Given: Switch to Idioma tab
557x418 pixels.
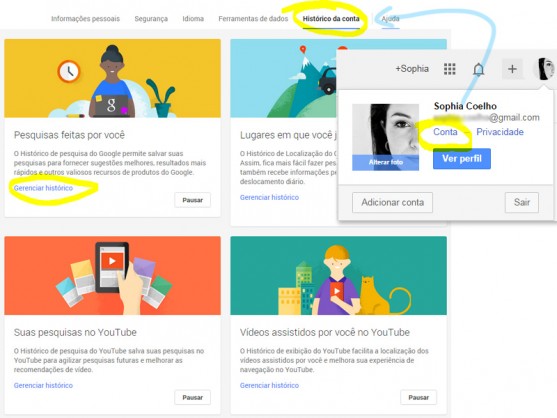Looking at the screenshot, I should point(193,18).
